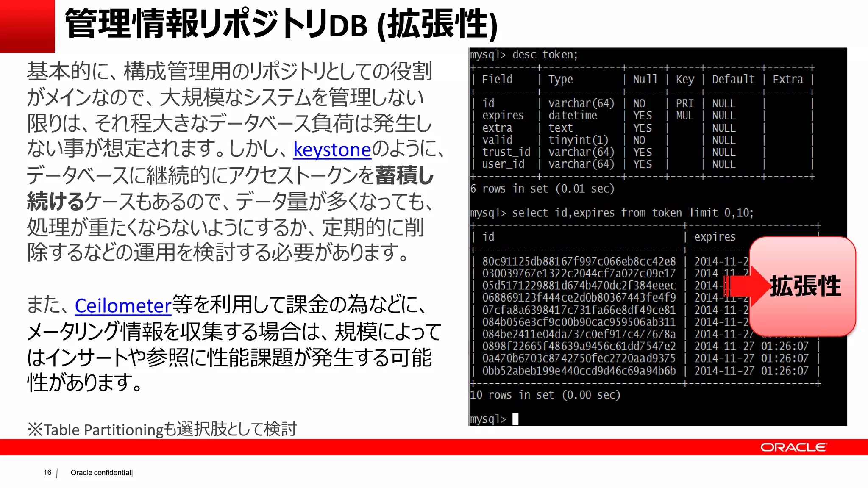868x488 pixels.
Task: Click token id 0898f22665f48639a9456c61dd7547e2
Action: click(579, 346)
